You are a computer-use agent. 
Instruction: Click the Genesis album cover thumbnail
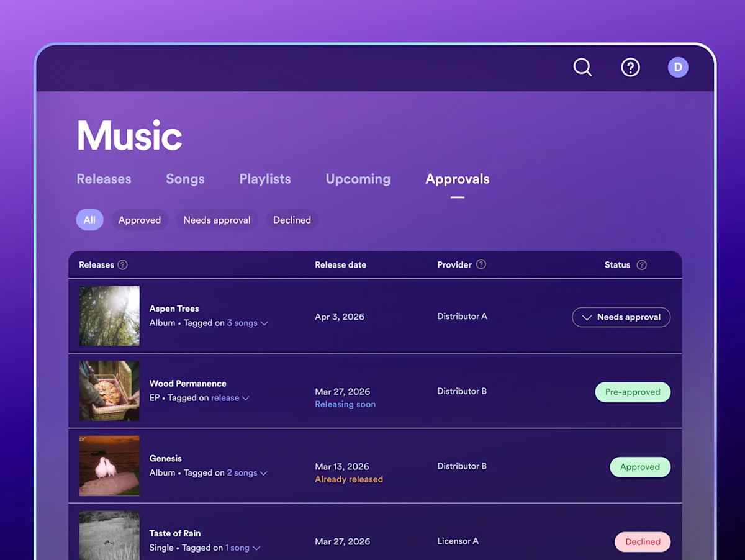point(109,466)
